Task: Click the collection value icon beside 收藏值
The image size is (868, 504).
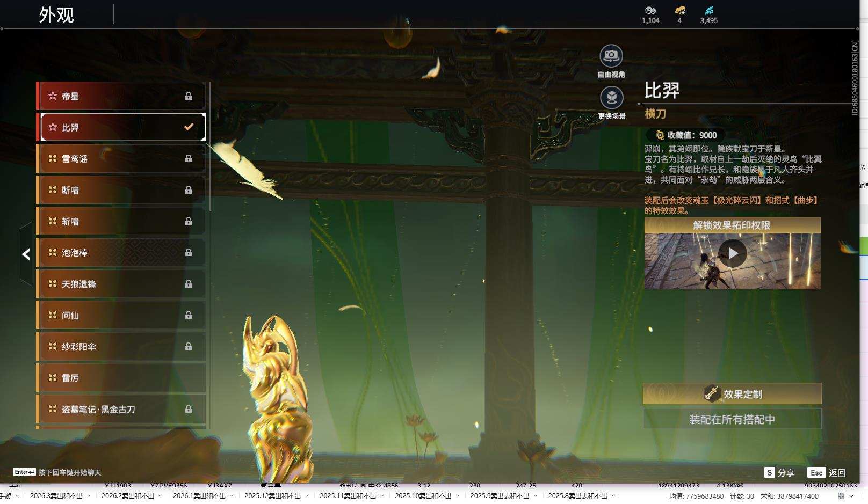Action: point(660,135)
